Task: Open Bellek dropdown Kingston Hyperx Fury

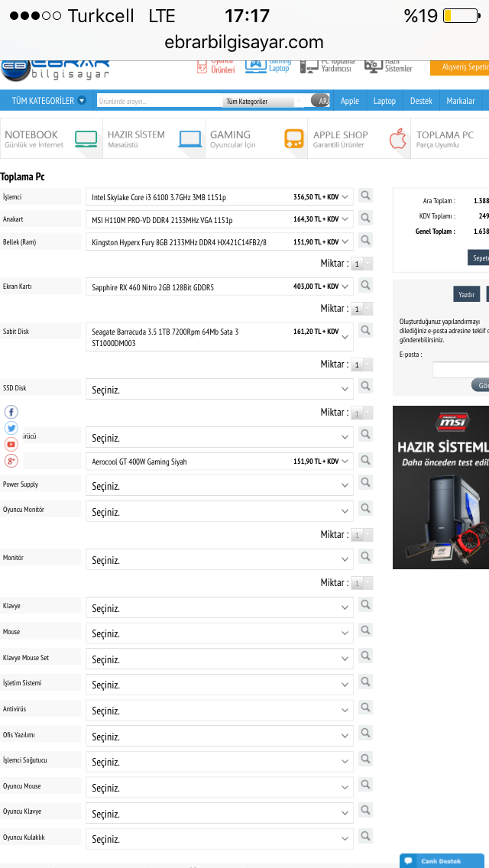Action: 219,241
